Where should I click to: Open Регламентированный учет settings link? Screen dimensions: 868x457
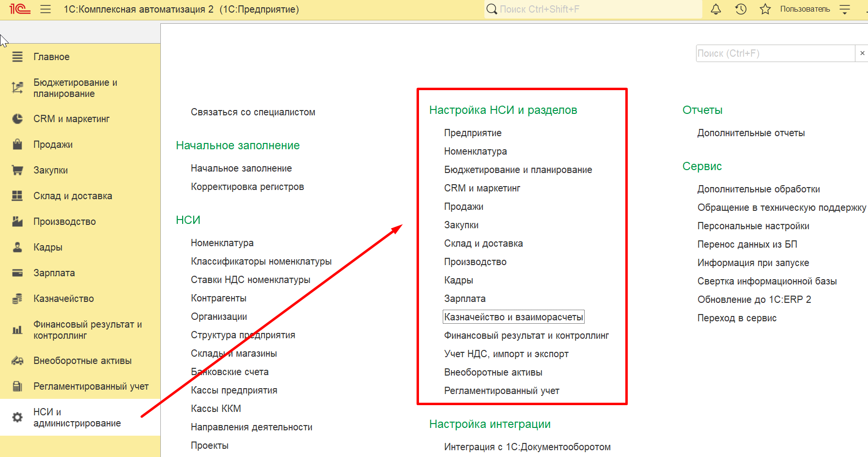(x=501, y=391)
